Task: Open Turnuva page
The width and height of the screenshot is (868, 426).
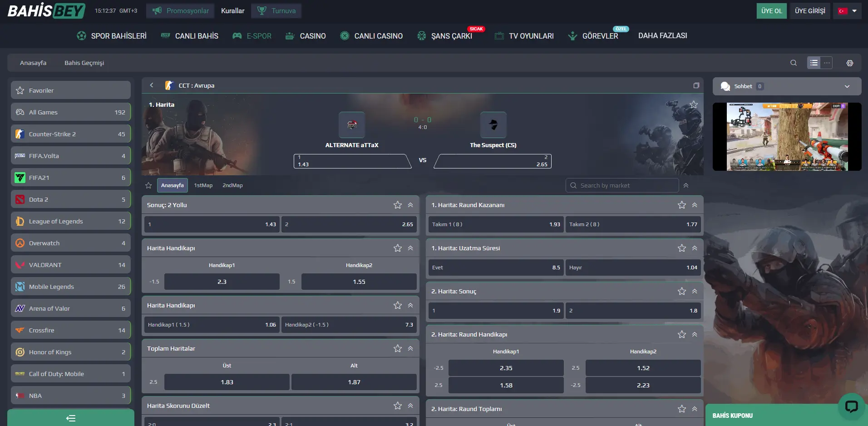Action: tap(276, 11)
